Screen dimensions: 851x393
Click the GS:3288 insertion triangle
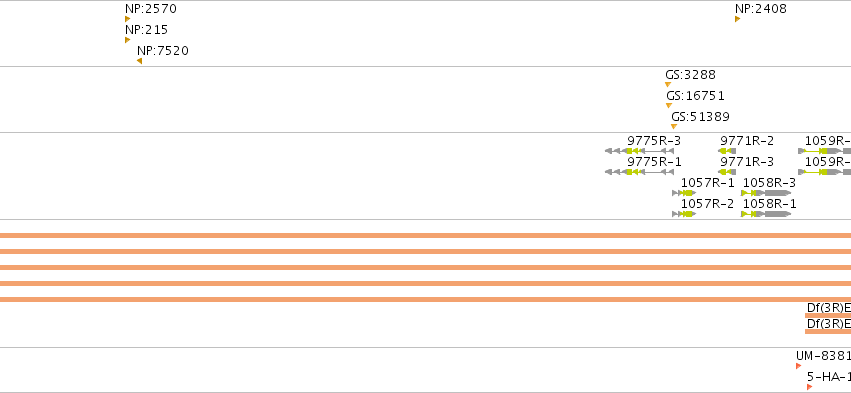pos(668,85)
